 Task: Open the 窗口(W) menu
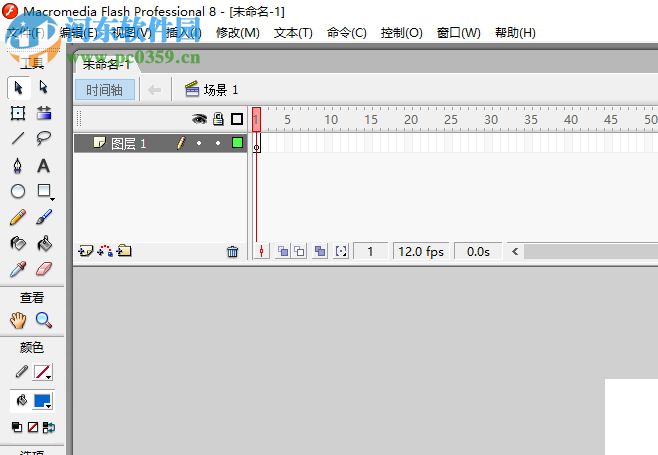459,32
